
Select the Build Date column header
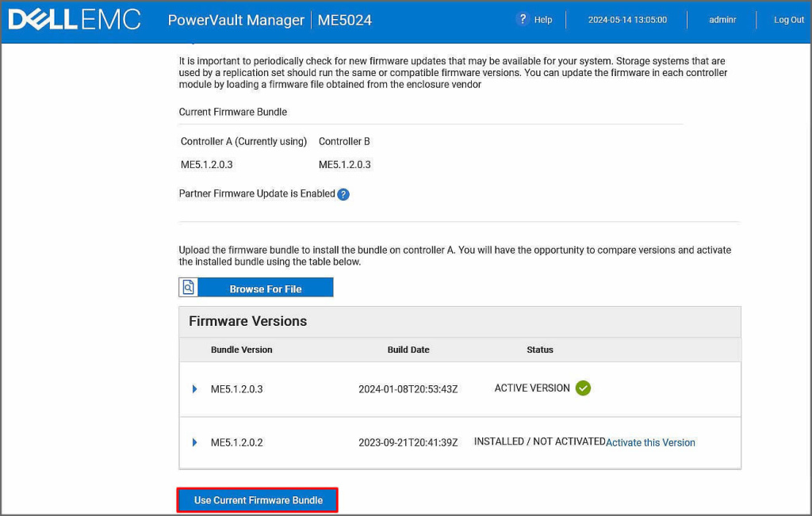point(408,350)
